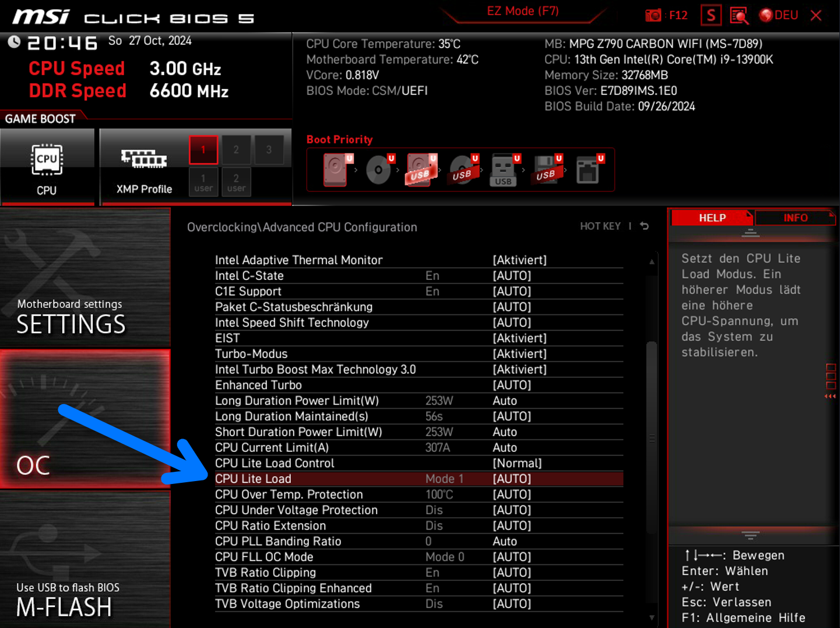The height and width of the screenshot is (628, 840).
Task: Open the Secure Erase S icon
Action: [x=711, y=15]
